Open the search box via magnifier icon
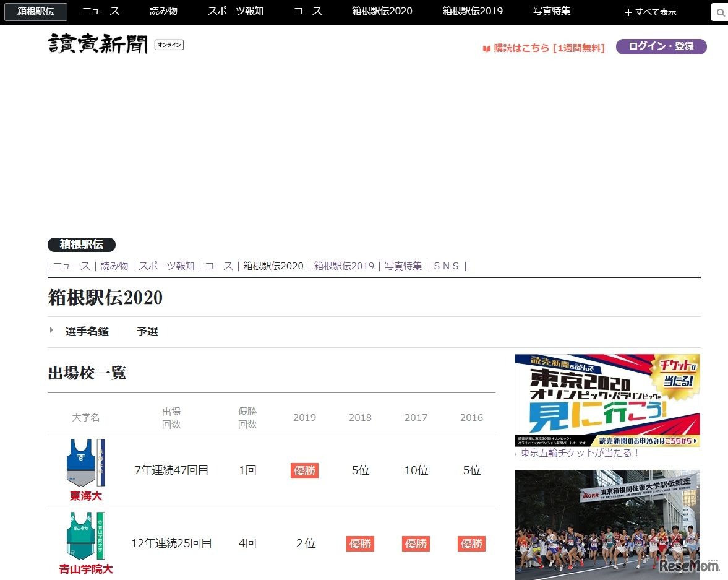 tap(719, 12)
